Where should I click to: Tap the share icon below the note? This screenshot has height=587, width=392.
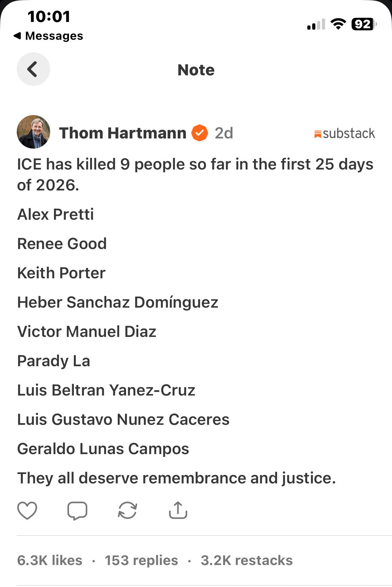pyautogui.click(x=178, y=511)
